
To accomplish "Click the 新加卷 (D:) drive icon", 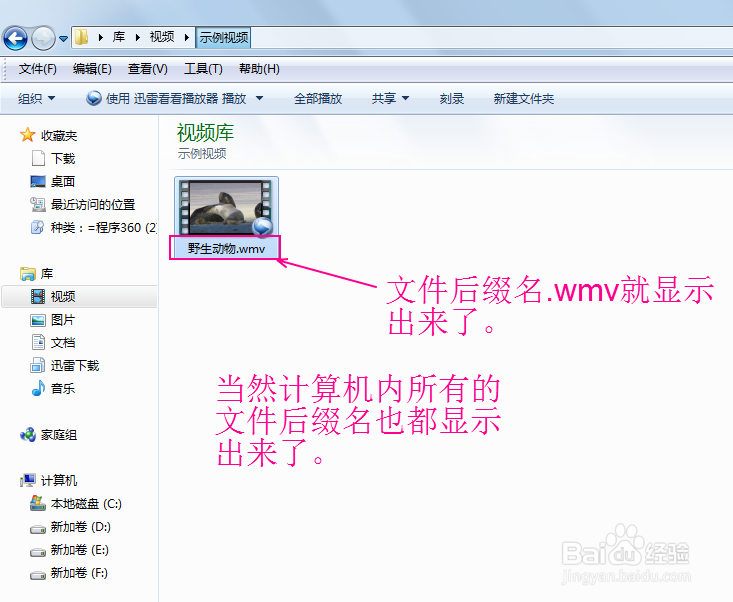I will point(38,529).
